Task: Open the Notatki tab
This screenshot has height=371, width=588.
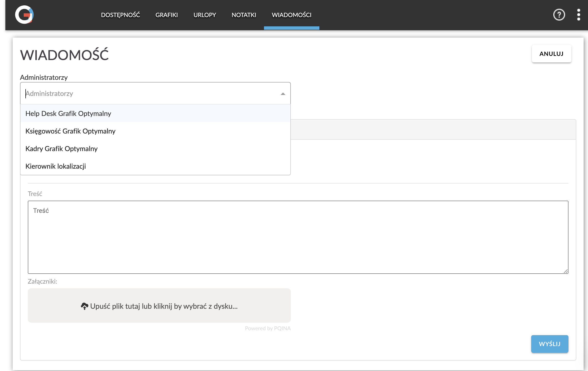Action: click(244, 15)
